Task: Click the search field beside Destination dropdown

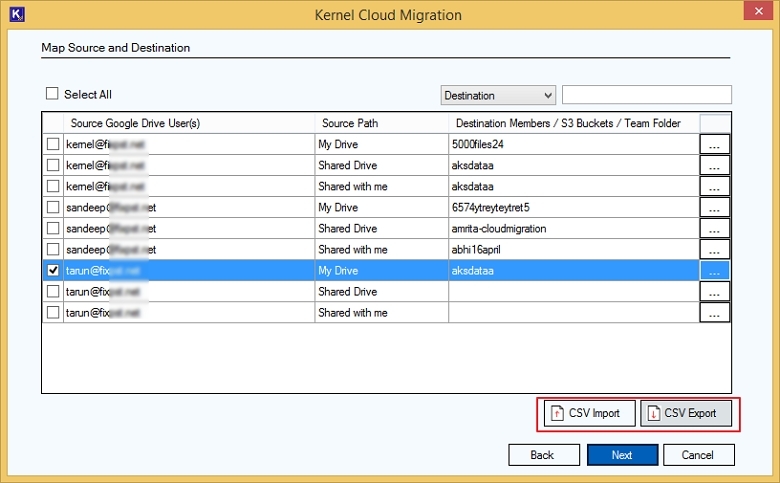Action: point(647,95)
